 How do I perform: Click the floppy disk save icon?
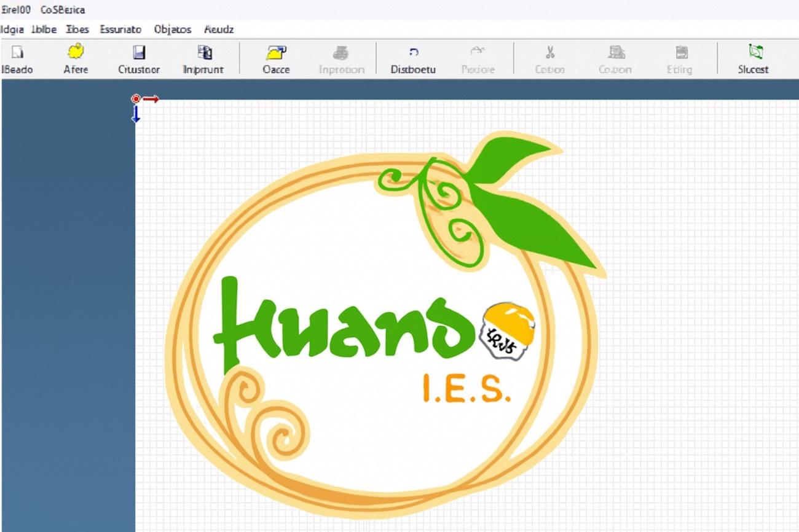(x=139, y=53)
